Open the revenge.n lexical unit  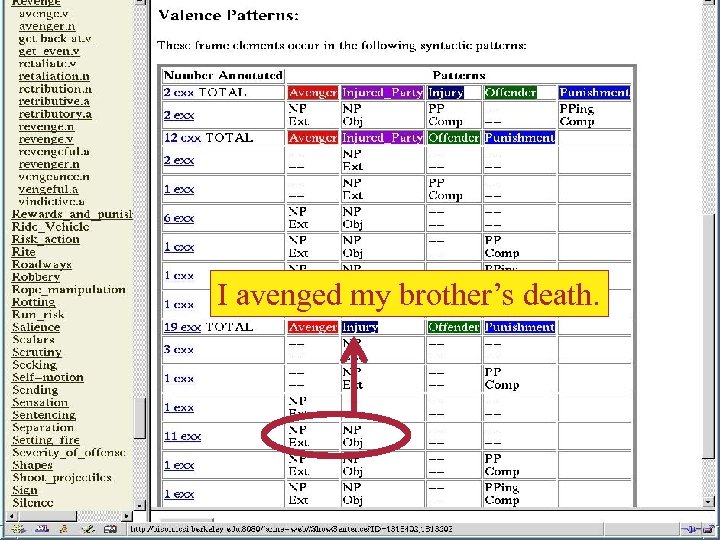46,126
